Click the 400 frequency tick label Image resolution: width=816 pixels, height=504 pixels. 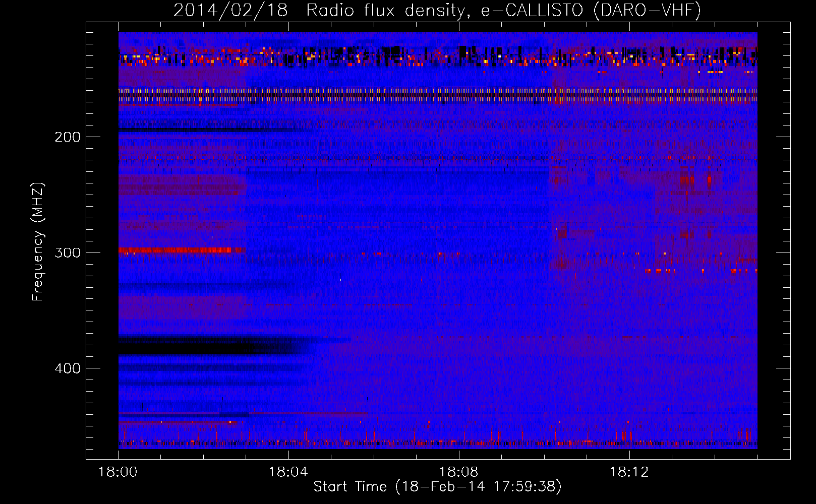[x=68, y=368]
